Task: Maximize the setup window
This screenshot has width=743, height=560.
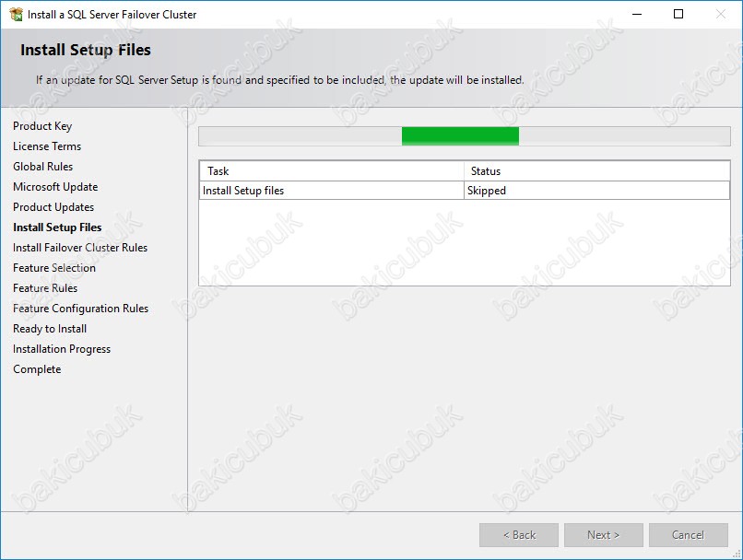Action: pos(678,14)
